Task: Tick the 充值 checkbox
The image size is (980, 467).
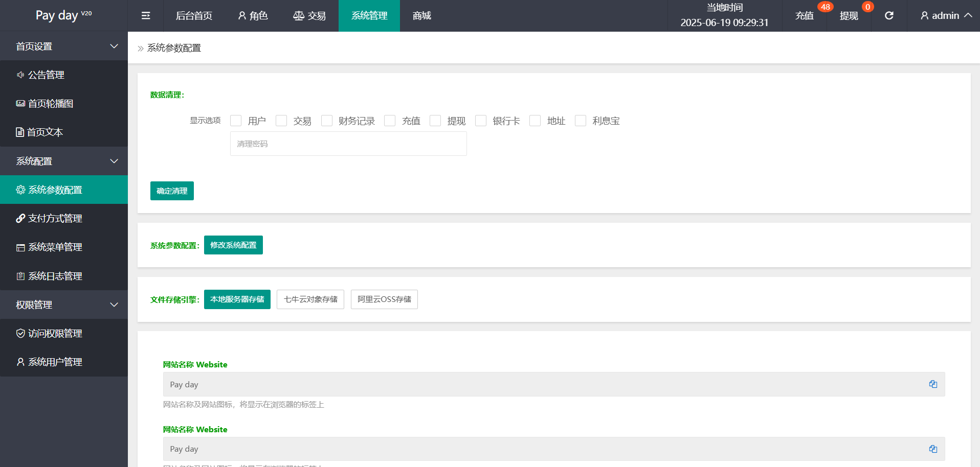Action: 390,121
